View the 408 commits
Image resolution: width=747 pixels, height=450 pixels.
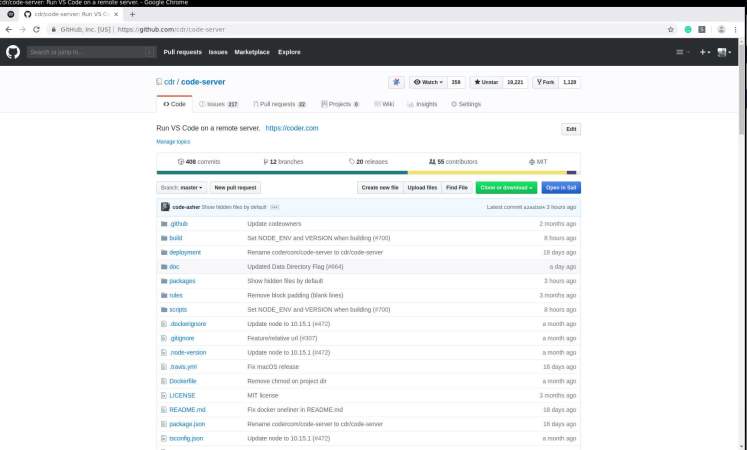coord(199,162)
